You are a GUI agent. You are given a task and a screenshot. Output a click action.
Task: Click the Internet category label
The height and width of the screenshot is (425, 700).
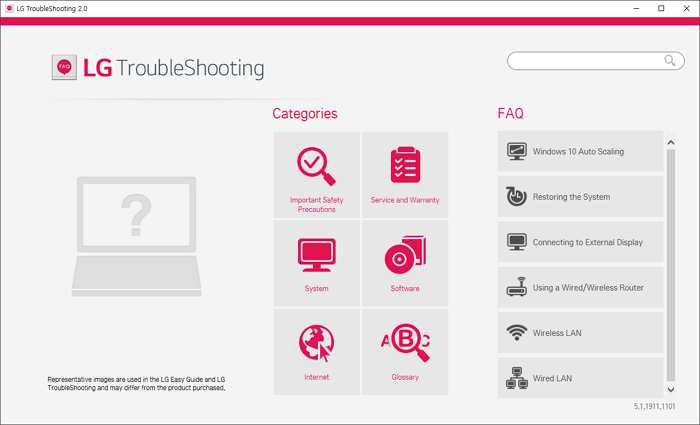click(x=317, y=377)
